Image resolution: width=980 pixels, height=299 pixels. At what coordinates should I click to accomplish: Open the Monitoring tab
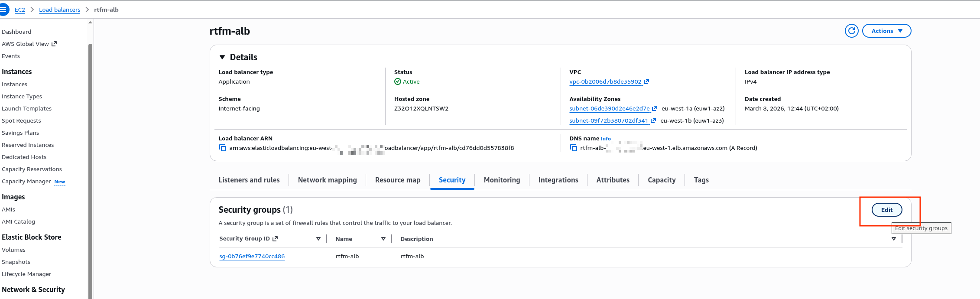(502, 180)
